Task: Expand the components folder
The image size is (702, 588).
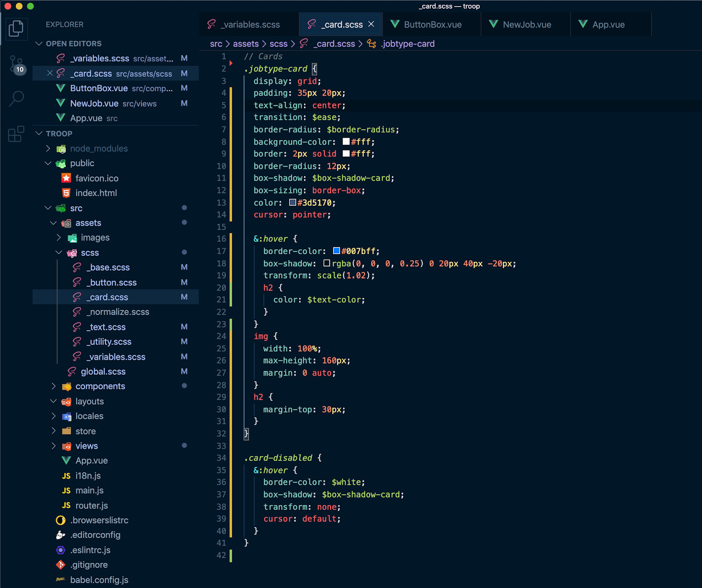Action: pos(54,386)
